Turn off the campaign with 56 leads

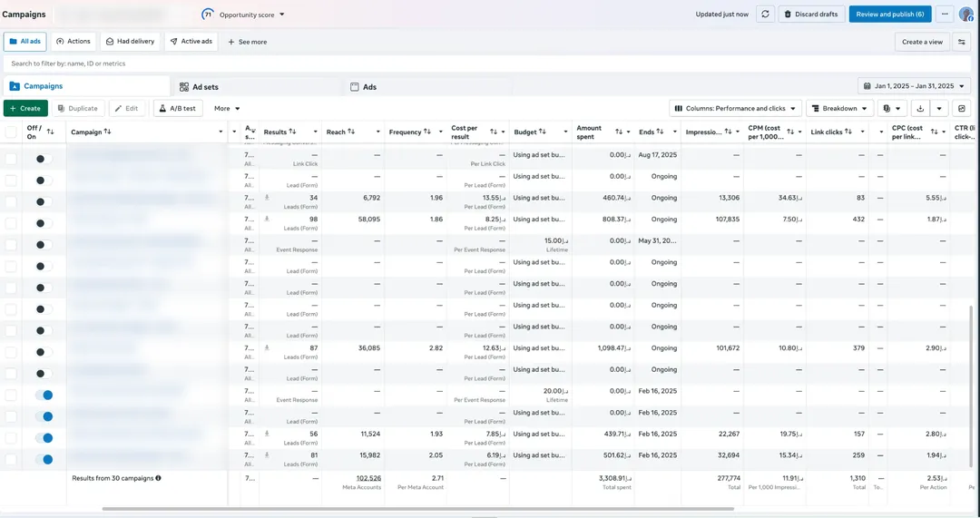44,438
